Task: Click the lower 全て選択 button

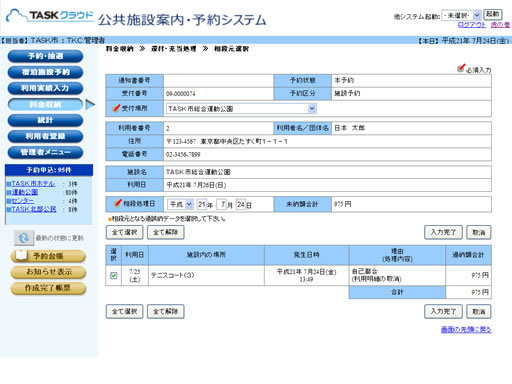Action: pos(124,312)
